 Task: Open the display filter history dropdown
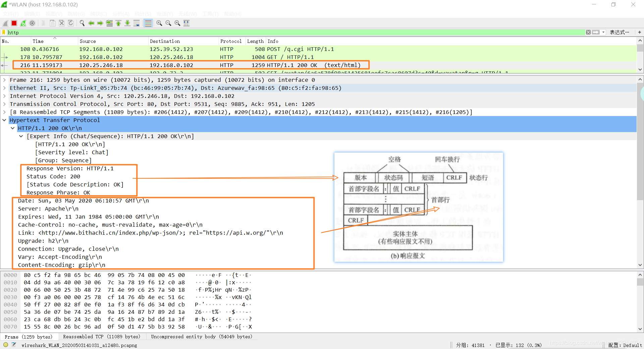pyautogui.click(x=603, y=32)
